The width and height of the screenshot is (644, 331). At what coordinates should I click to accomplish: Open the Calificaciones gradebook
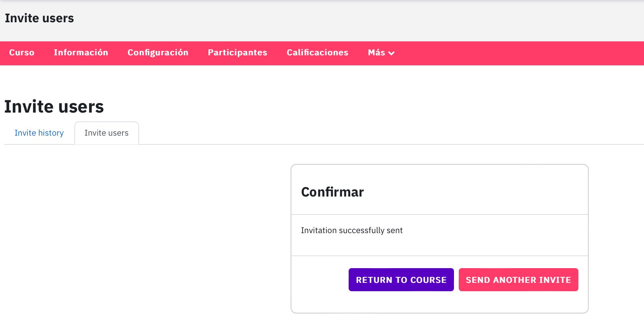(x=318, y=53)
